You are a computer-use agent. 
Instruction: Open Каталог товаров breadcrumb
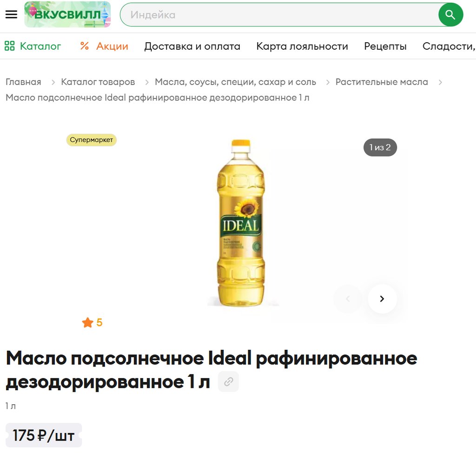pos(98,82)
